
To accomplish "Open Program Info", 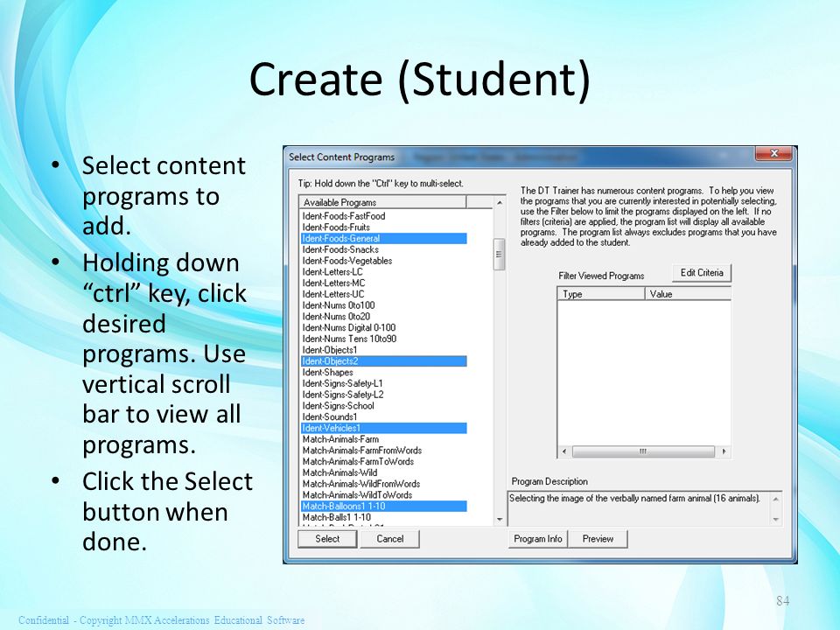I will point(538,539).
